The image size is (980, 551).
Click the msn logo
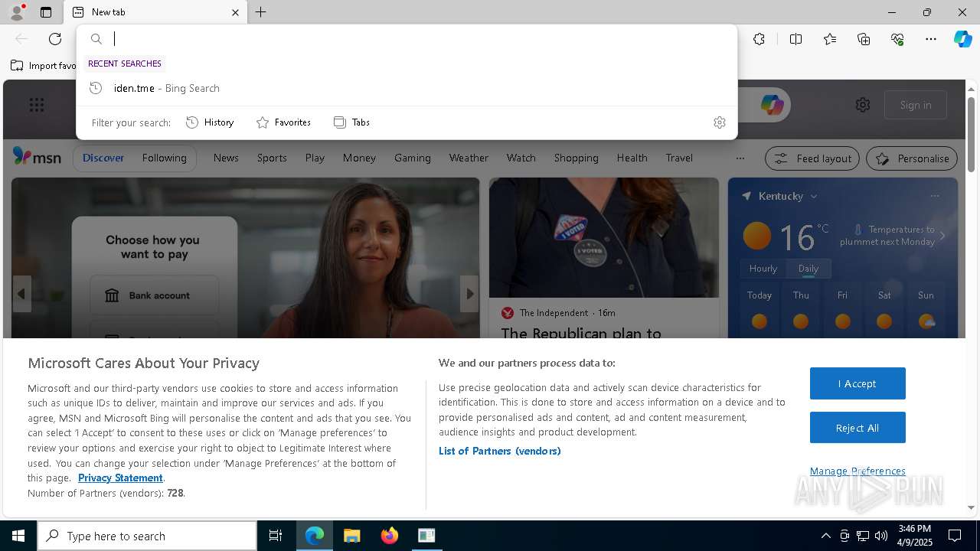(37, 157)
